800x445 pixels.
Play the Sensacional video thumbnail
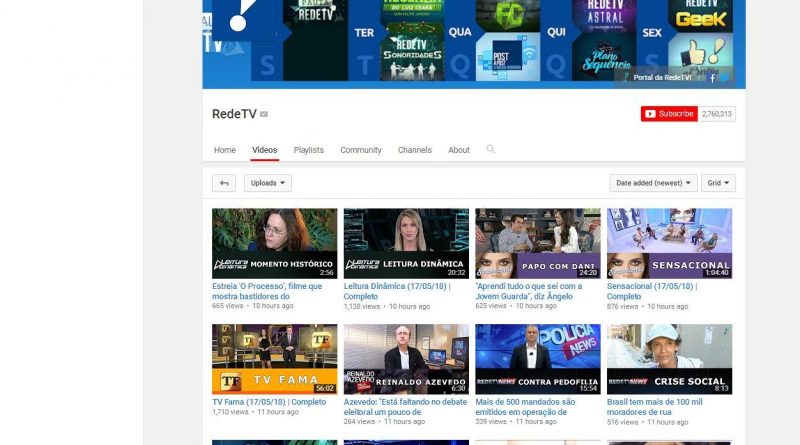[669, 243]
